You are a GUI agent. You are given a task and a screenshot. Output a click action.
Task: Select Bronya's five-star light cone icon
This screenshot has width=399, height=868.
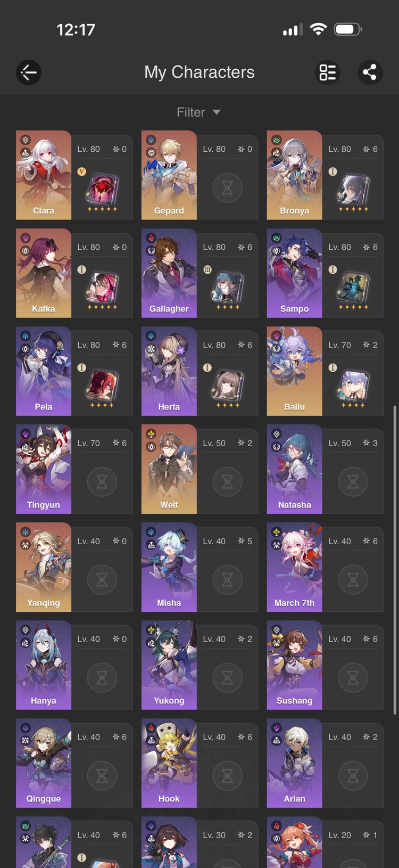(x=353, y=190)
